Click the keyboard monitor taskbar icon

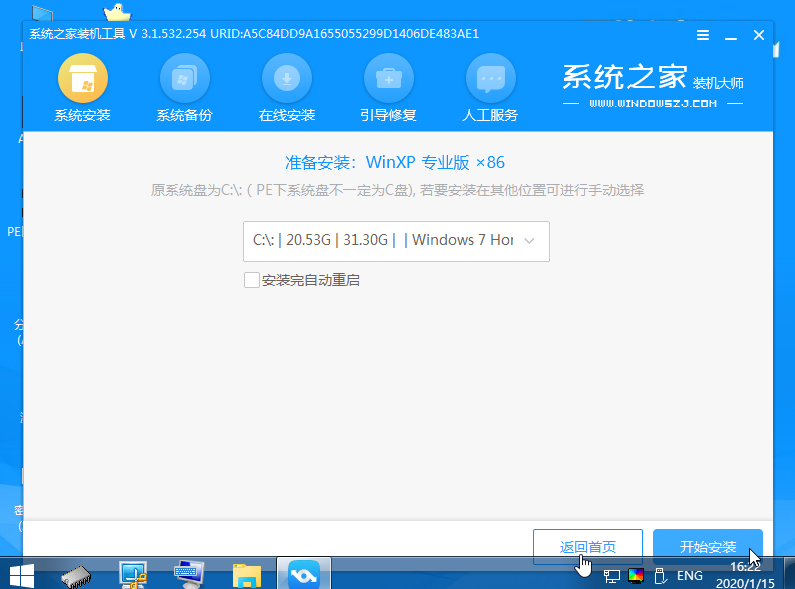pyautogui.click(x=189, y=574)
